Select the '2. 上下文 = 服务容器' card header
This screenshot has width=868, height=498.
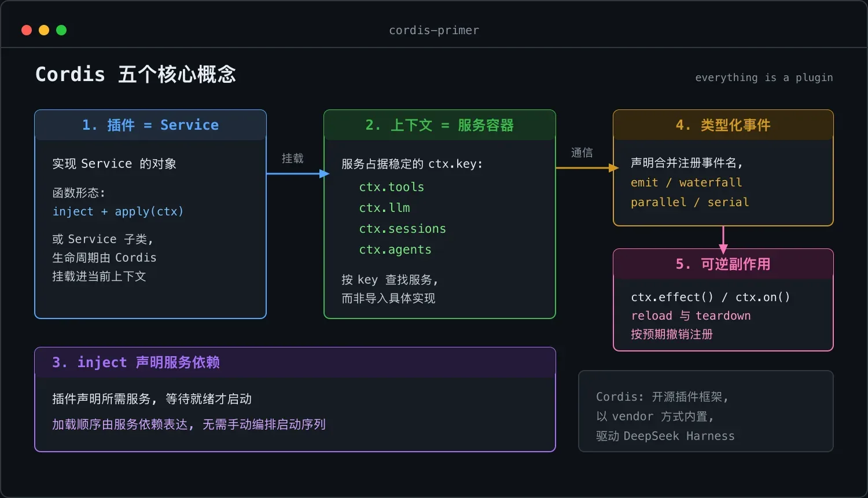pos(440,125)
